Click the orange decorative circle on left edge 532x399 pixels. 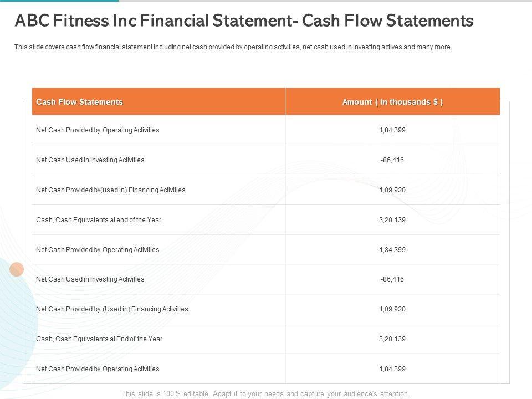17,269
